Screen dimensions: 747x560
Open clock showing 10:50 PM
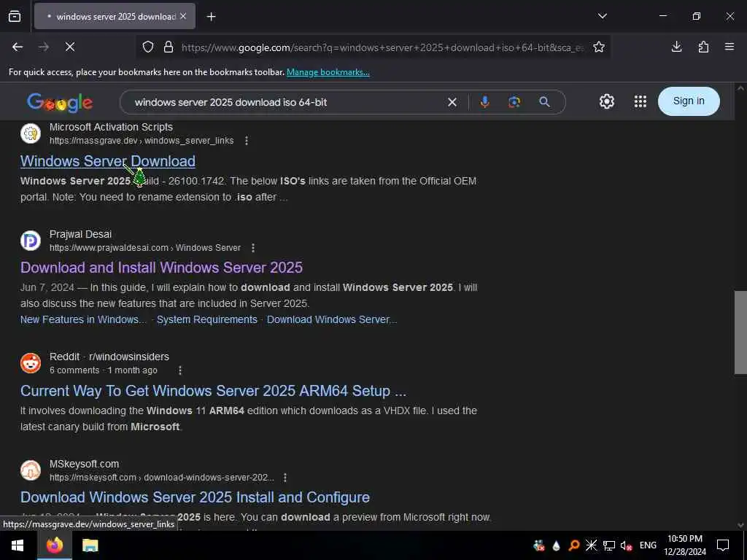tap(685, 545)
